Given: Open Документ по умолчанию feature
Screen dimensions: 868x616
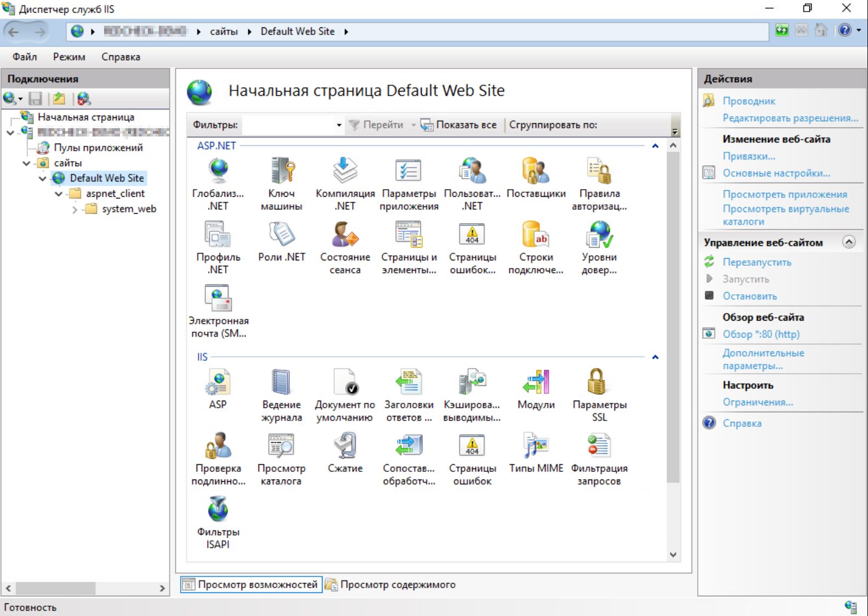Looking at the screenshot, I should (x=345, y=395).
